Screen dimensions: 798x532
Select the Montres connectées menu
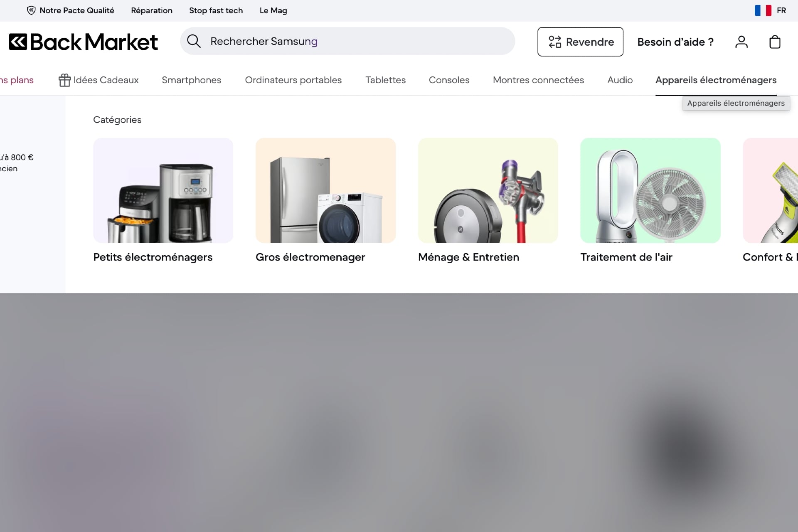pos(538,80)
